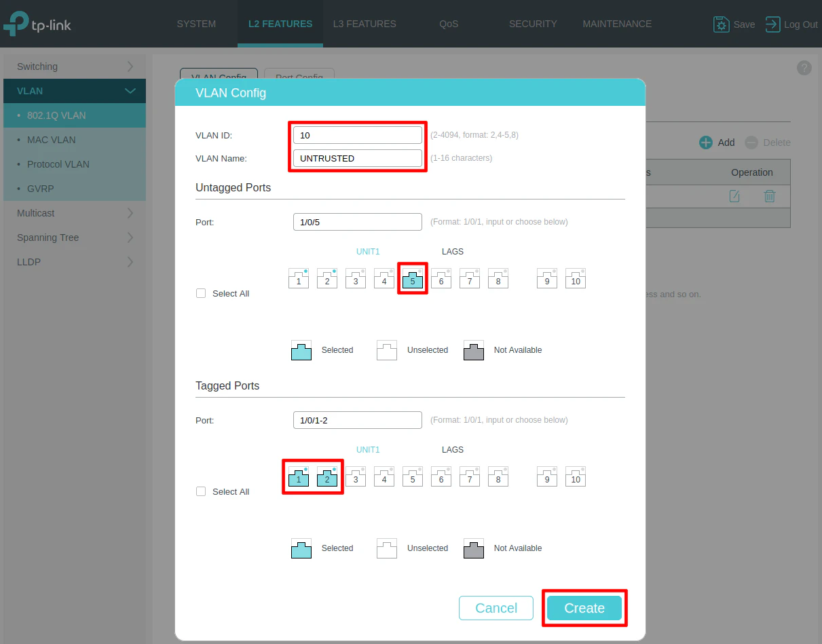This screenshot has height=644, width=822.
Task: Click UNIT1 tab under Tagged Ports
Action: tap(368, 450)
